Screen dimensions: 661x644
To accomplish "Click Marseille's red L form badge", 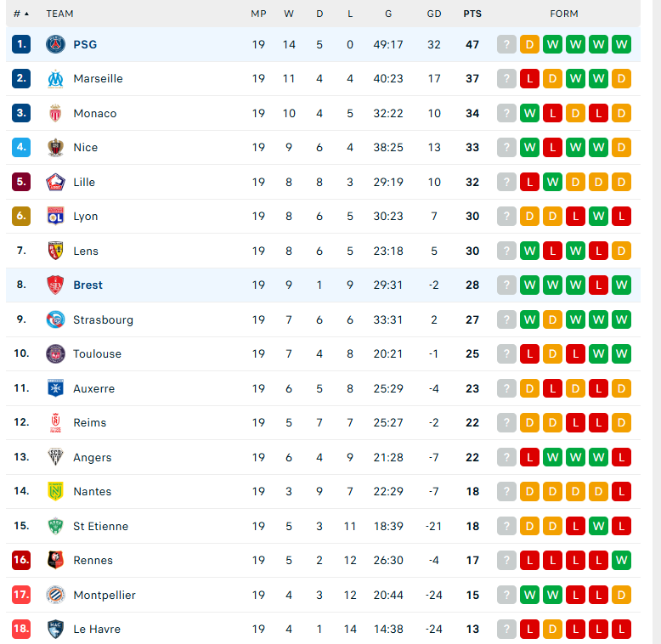I will pyautogui.click(x=529, y=79).
